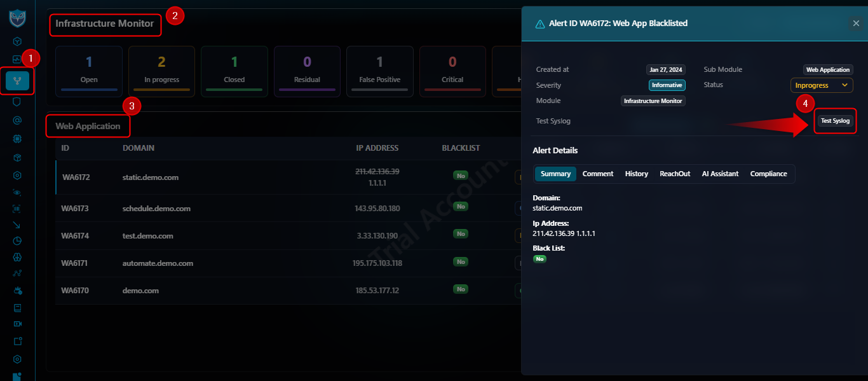Screen dimensions: 868x381
Task: Select alert row WA6174
Action: (x=288, y=236)
